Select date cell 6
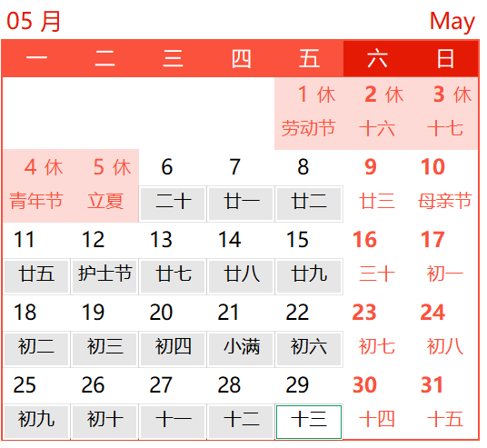Screen dimensions: 487x448 [x=173, y=167]
